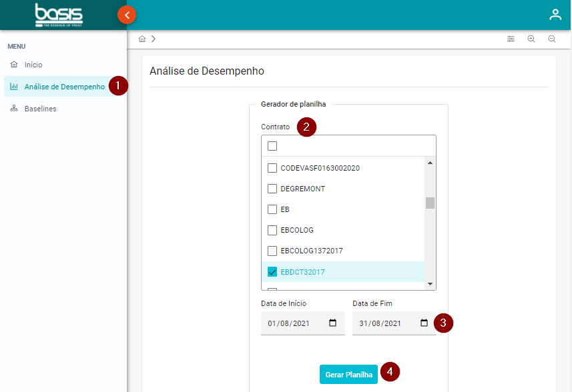Select the DEGREMONT contract checkbox
This screenshot has height=392, width=572.
[x=272, y=189]
